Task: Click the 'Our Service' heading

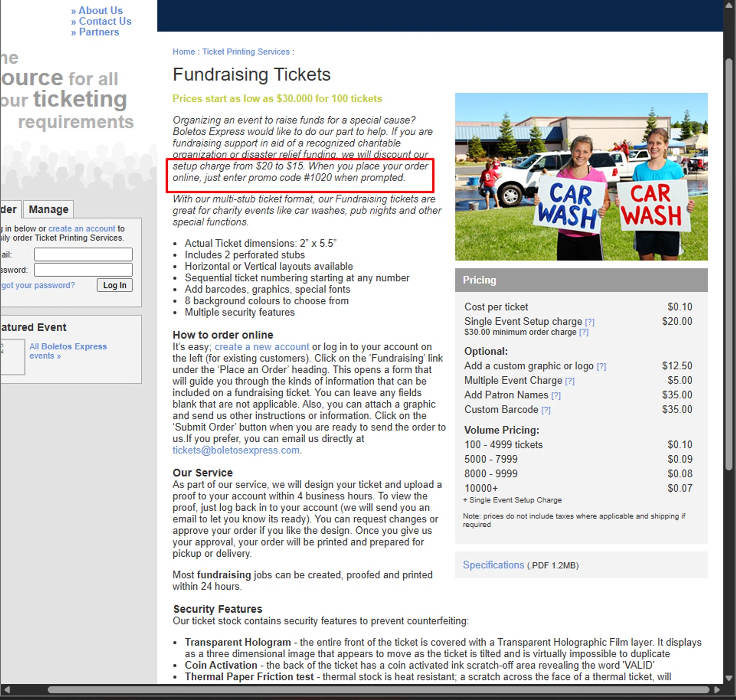Action: tap(203, 473)
